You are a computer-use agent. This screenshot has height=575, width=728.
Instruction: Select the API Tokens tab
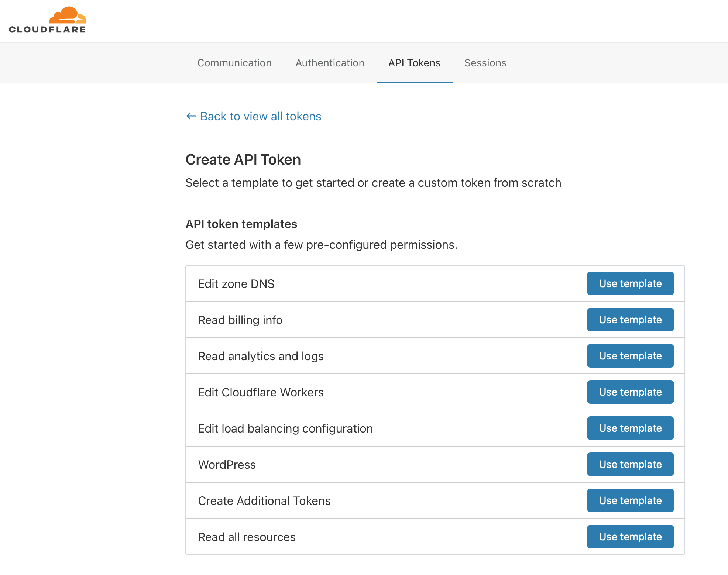(x=414, y=63)
